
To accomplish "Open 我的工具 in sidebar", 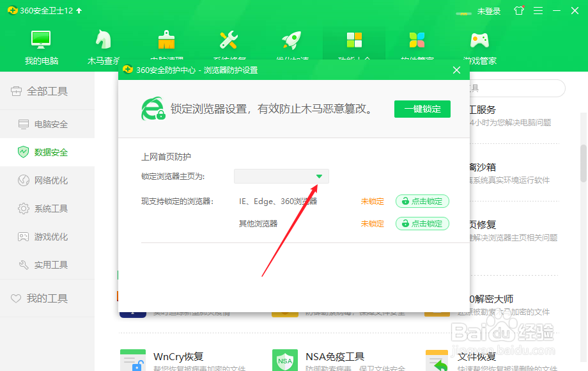I will (47, 298).
